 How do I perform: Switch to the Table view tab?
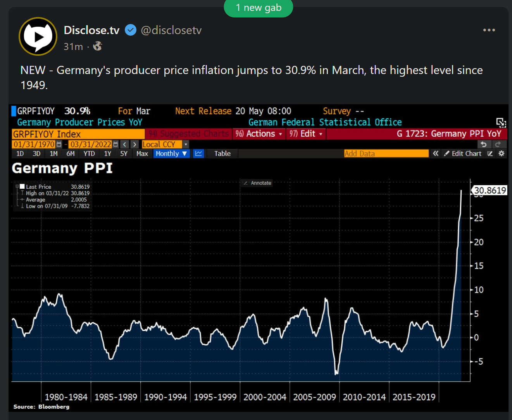(x=222, y=153)
